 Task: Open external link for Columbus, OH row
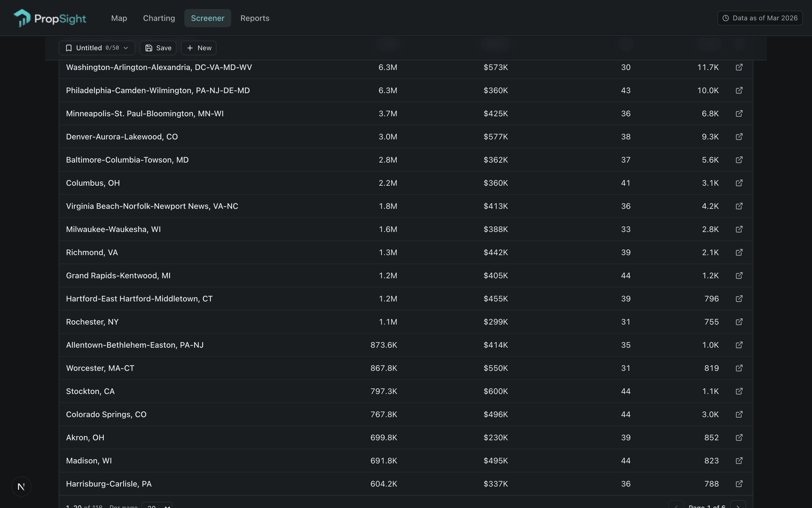[739, 183]
